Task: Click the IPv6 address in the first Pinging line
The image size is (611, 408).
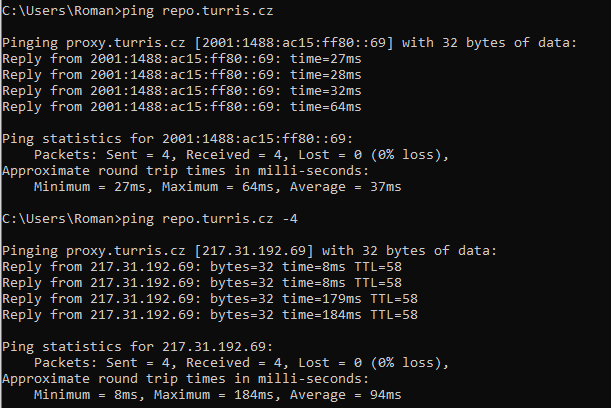Action: point(294,43)
